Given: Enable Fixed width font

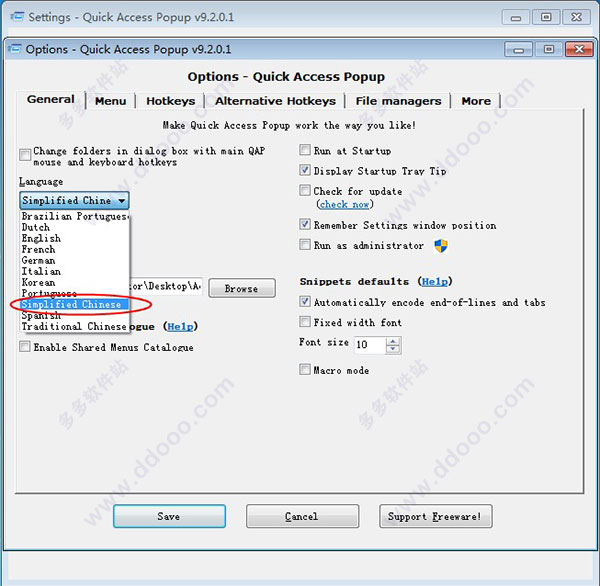Looking at the screenshot, I should pyautogui.click(x=305, y=322).
